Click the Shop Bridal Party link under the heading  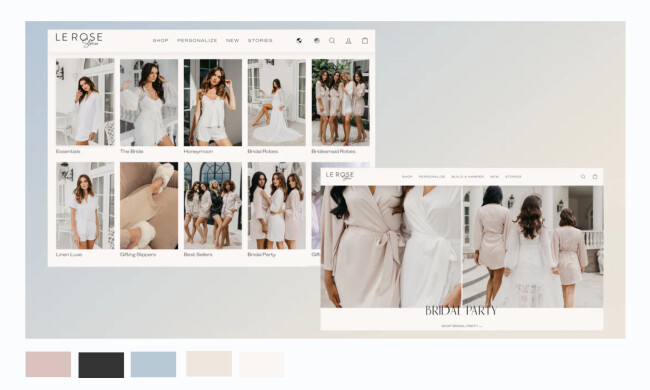[x=461, y=326]
